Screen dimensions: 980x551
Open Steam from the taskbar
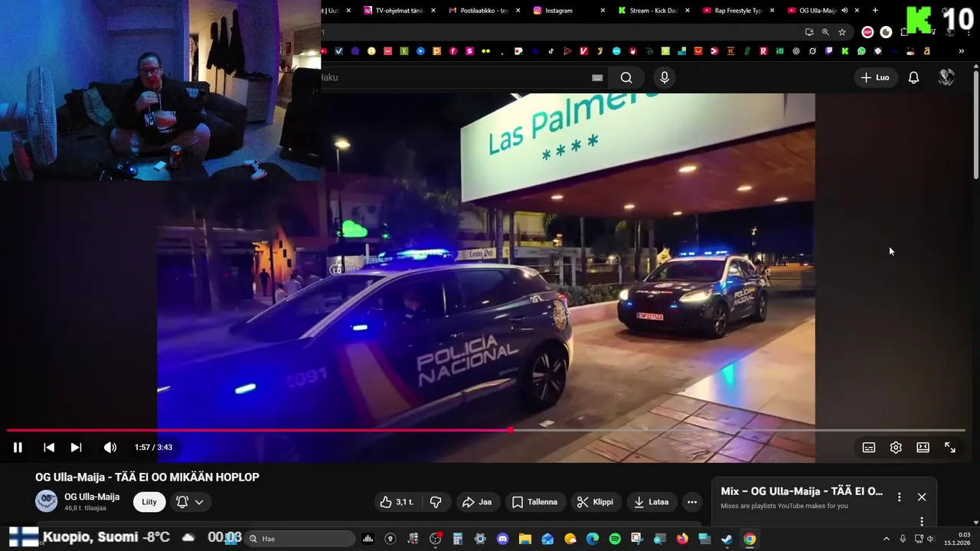pos(727,539)
